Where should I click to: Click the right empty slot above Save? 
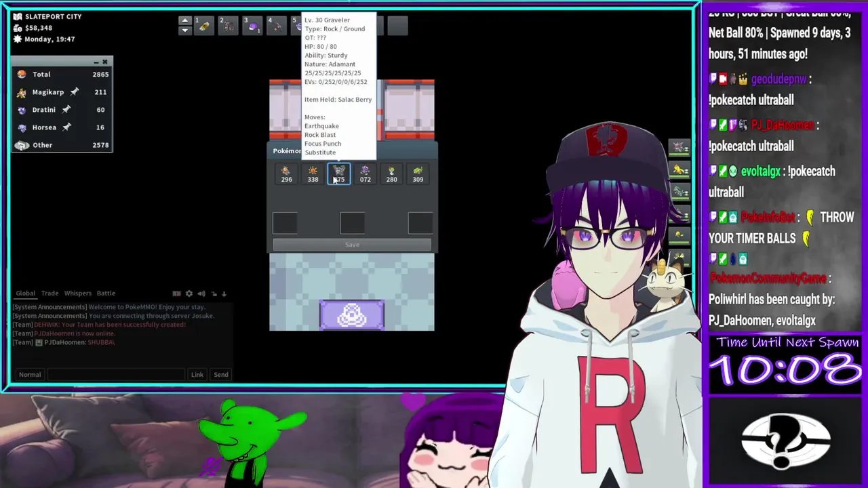pos(420,223)
